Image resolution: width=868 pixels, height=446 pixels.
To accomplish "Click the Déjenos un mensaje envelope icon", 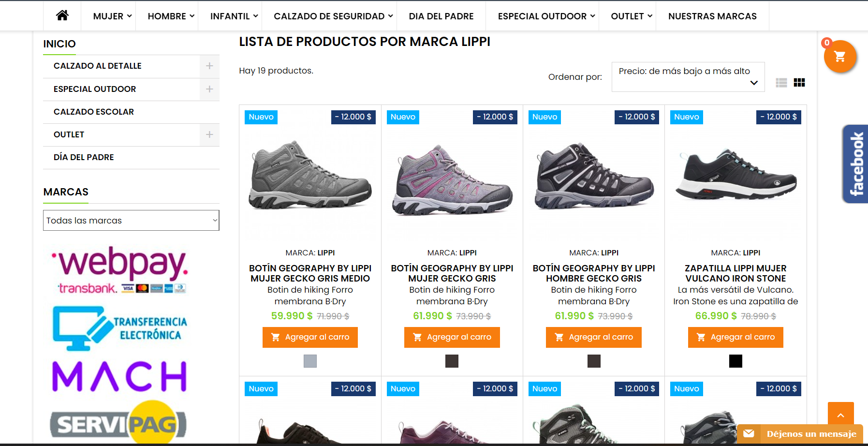I will (x=749, y=433).
